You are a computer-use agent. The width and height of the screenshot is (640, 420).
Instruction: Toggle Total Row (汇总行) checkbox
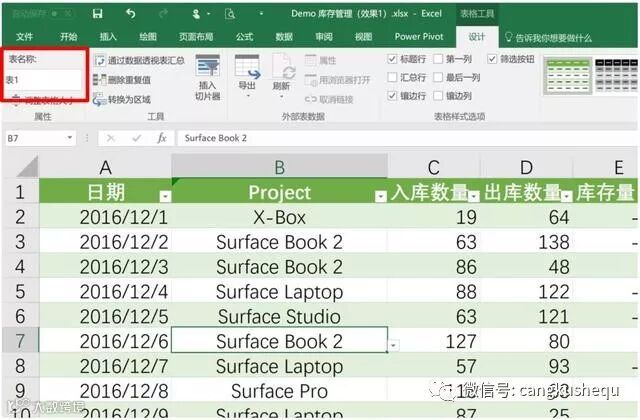(x=392, y=78)
